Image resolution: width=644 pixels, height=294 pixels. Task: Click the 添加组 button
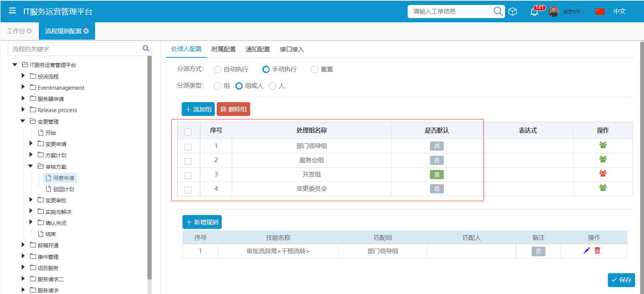point(198,109)
